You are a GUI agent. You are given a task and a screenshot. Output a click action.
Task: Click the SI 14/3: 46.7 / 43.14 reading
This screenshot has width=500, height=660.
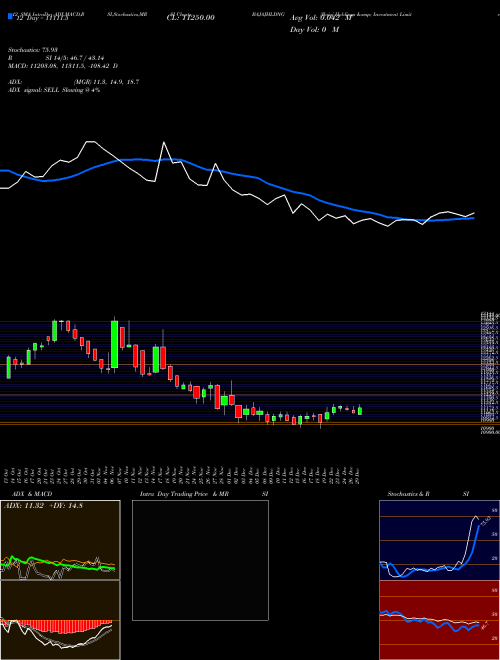(75, 58)
